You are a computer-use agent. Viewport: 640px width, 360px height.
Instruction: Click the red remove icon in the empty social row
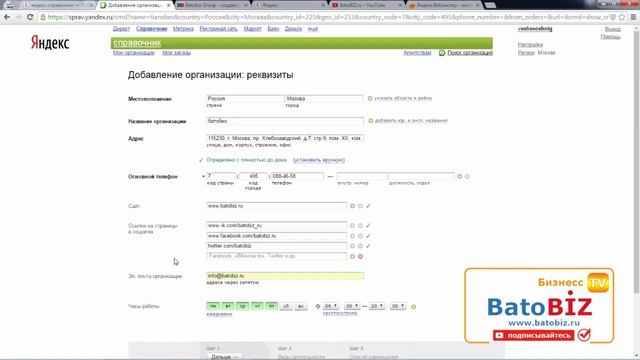pyautogui.click(x=360, y=256)
